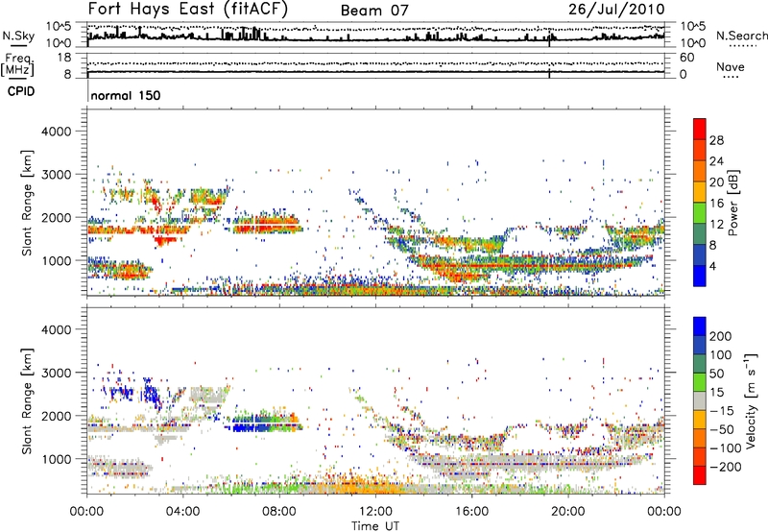Viewport: 768px width, 532px height.
Task: Select the 'N.Sky' legend label
Action: 18,36
